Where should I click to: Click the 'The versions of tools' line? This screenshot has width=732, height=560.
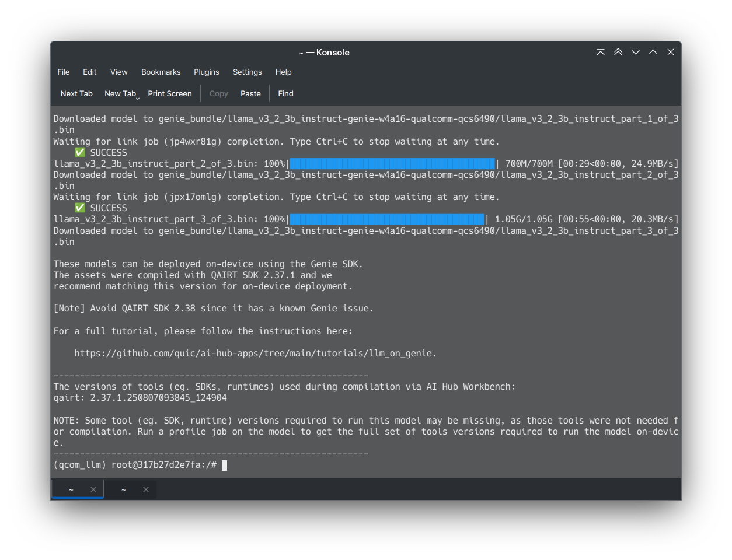(x=284, y=387)
